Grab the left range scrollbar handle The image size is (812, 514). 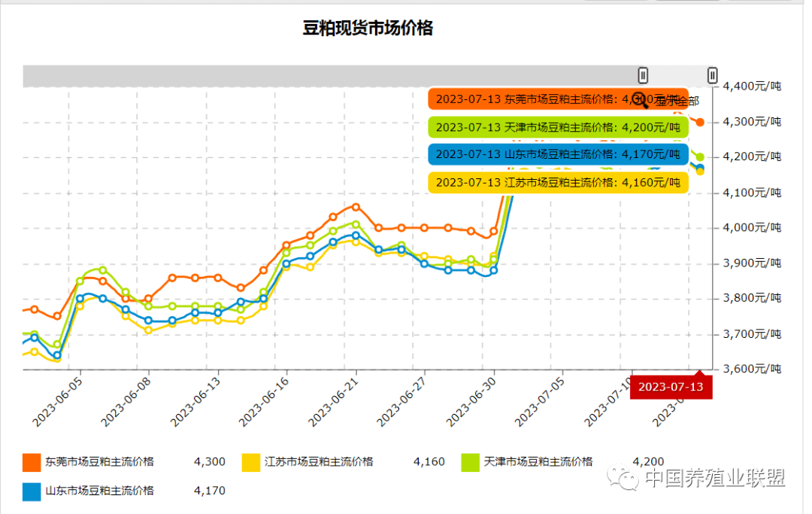point(643,76)
